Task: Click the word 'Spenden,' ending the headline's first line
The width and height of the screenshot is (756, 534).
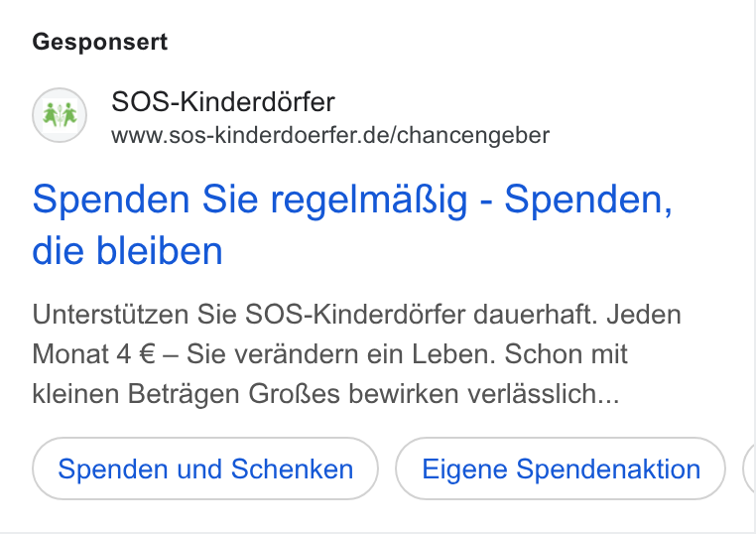Action: click(588, 200)
